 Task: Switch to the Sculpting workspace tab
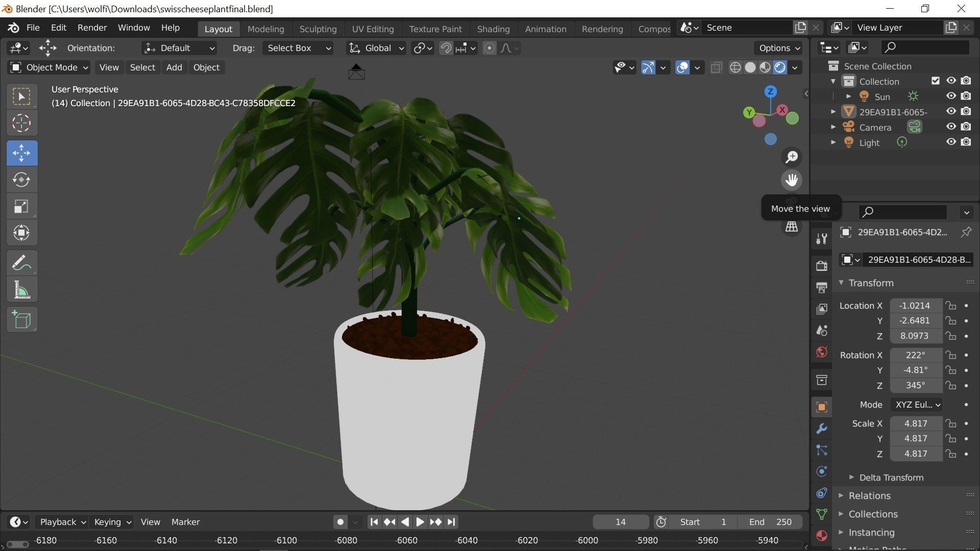[x=318, y=29]
